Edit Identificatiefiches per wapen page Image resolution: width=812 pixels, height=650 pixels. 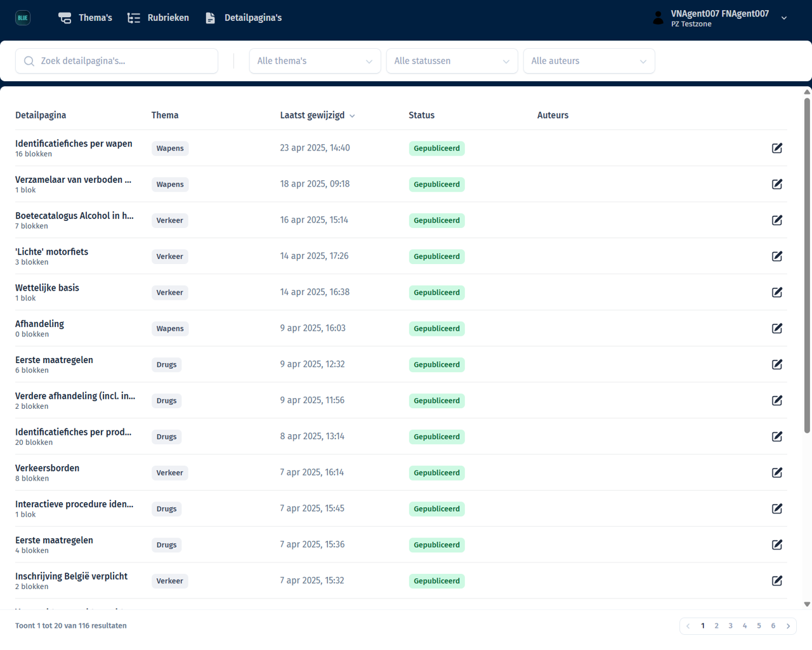(x=777, y=148)
